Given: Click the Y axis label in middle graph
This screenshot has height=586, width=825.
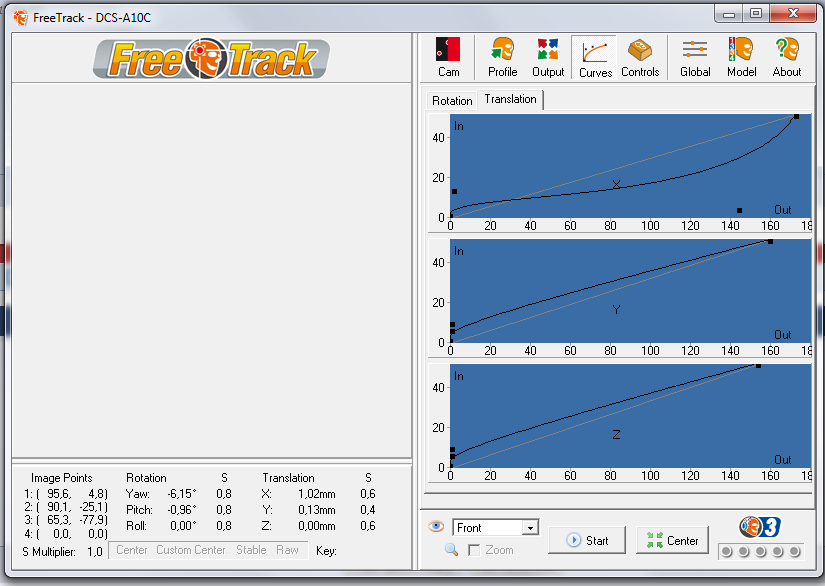Looking at the screenshot, I should (616, 309).
